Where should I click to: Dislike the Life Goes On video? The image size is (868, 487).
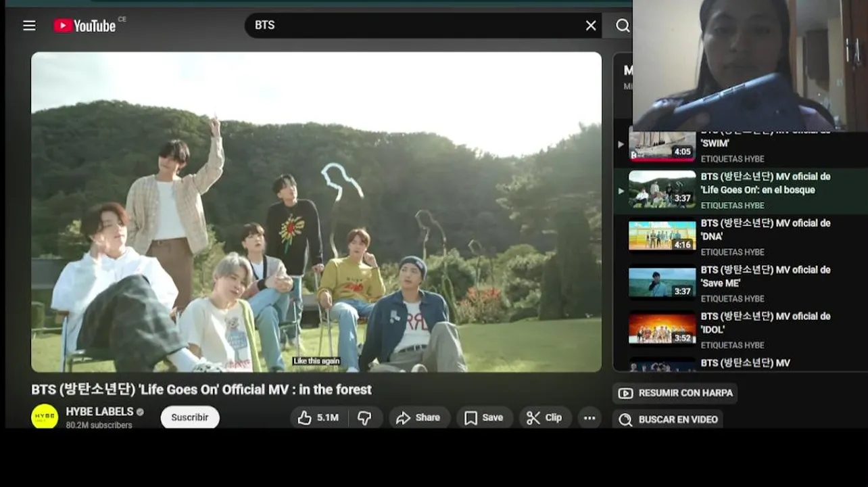[x=365, y=418]
